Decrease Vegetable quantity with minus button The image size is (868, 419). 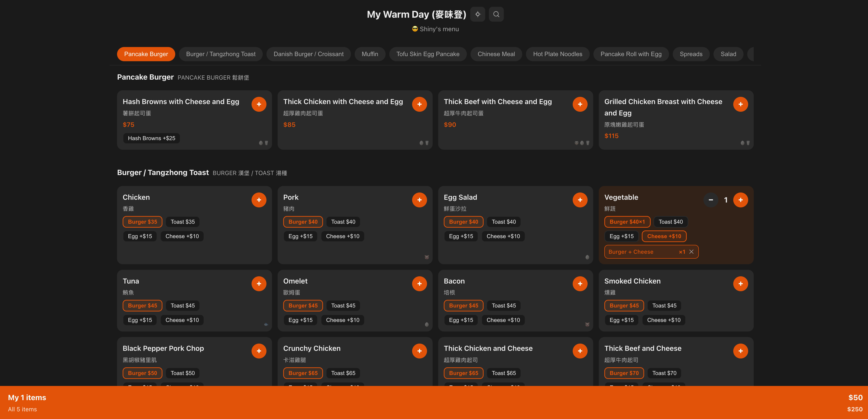point(711,200)
